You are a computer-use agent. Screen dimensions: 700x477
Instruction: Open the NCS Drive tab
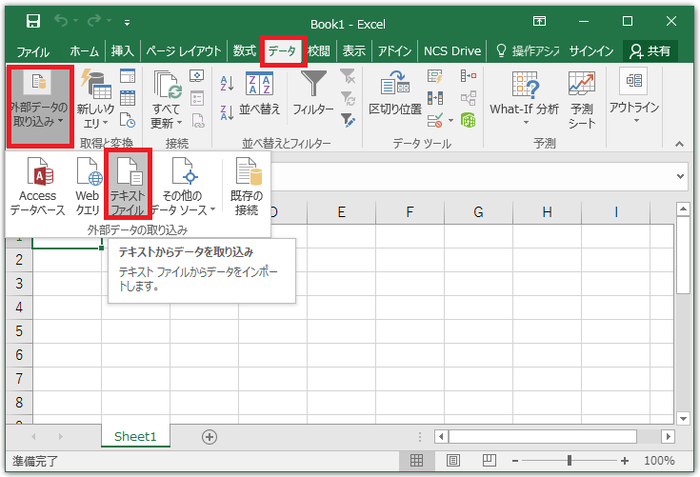[452, 51]
